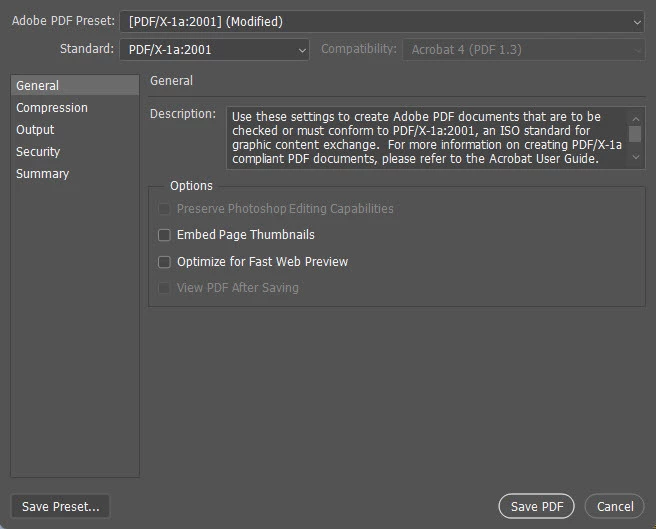This screenshot has height=529, width=656.
Task: Cancel the Save Adobe PDF dialog
Action: pyautogui.click(x=615, y=506)
